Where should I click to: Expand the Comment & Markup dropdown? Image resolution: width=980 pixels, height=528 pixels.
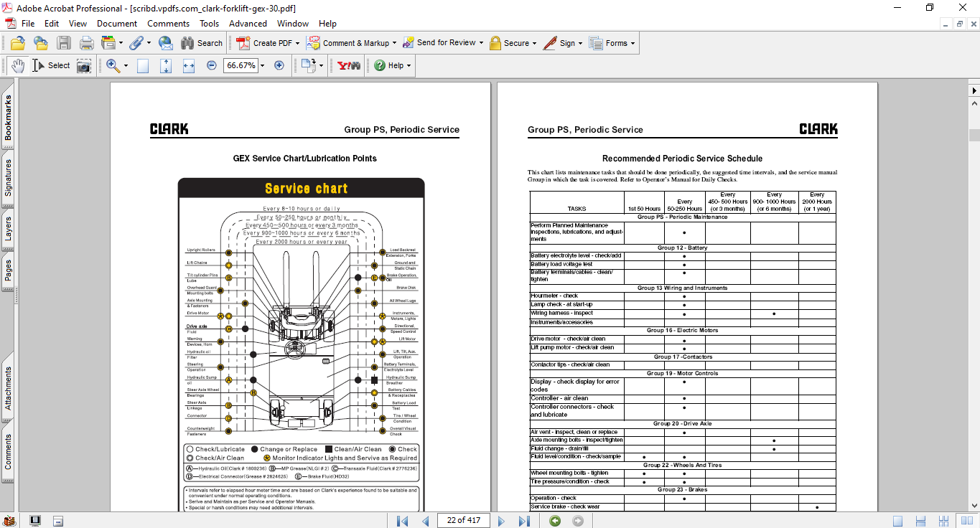[395, 43]
